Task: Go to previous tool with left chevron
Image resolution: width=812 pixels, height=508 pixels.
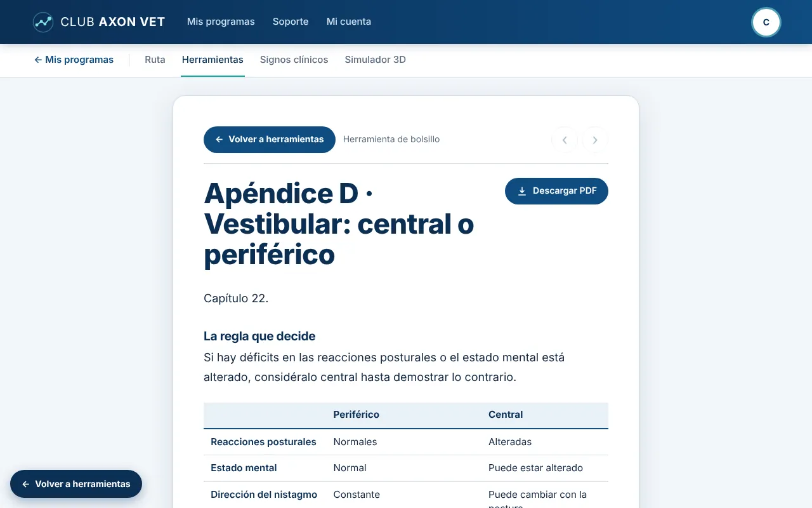Action: coord(565,140)
